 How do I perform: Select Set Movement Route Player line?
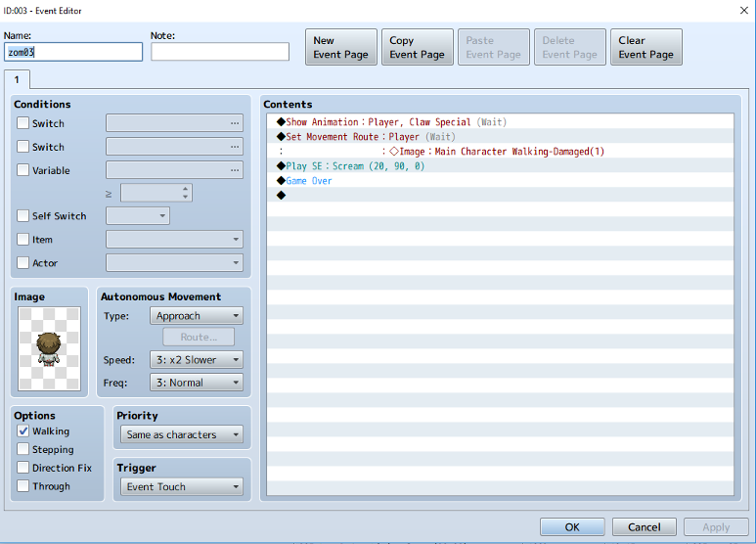click(x=500, y=136)
